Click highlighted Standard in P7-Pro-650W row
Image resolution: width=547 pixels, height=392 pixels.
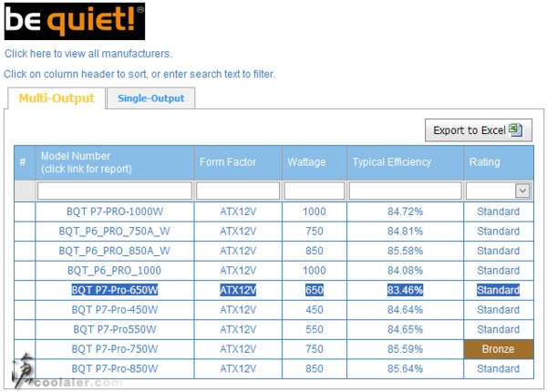(499, 290)
